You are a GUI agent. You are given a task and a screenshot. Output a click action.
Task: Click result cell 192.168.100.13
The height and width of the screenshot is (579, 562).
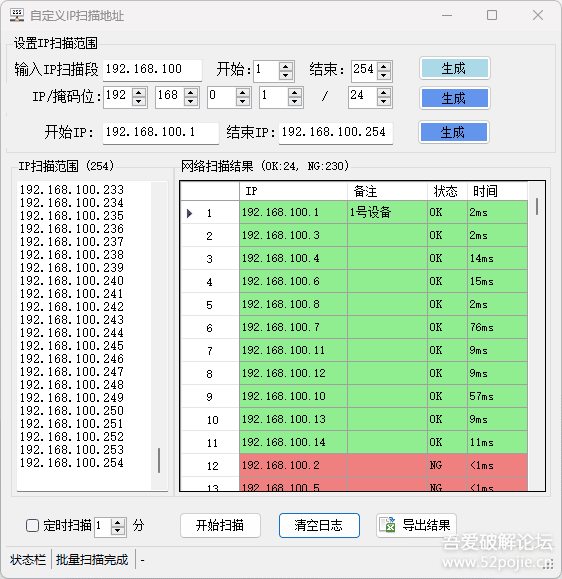[293, 419]
